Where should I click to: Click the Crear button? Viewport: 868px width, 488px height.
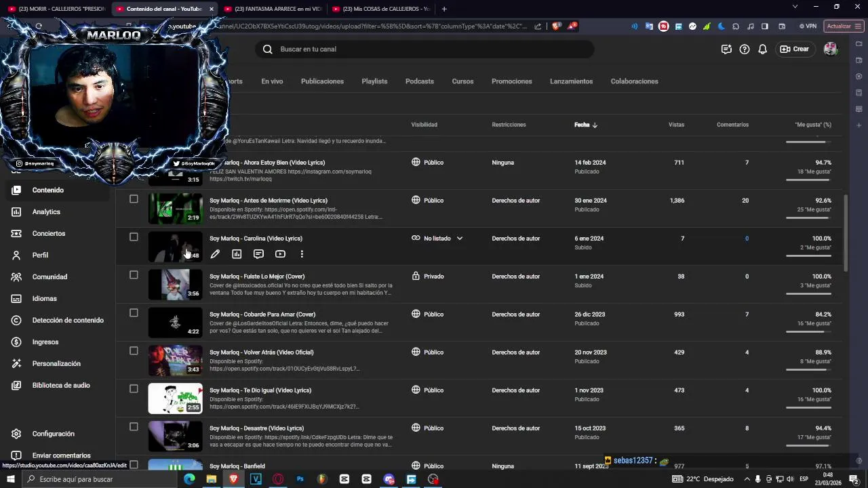[794, 49]
